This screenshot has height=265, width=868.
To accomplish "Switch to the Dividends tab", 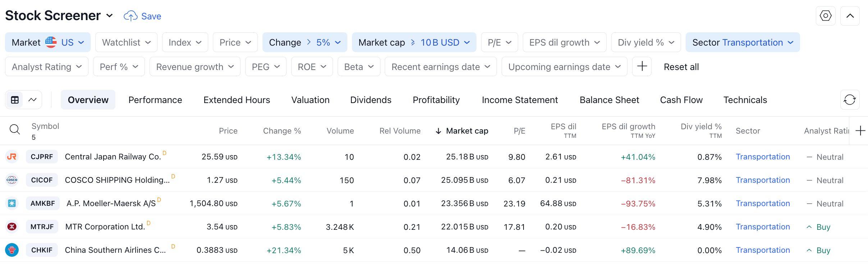I will coord(371,100).
